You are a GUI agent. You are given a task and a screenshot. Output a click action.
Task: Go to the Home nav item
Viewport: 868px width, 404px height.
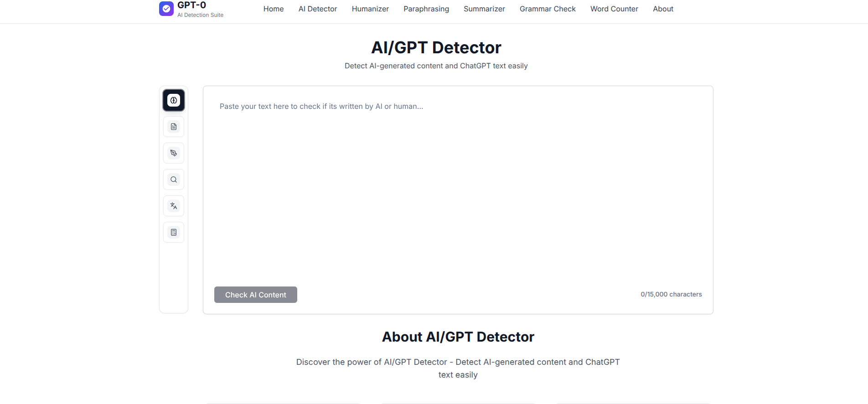tap(274, 9)
